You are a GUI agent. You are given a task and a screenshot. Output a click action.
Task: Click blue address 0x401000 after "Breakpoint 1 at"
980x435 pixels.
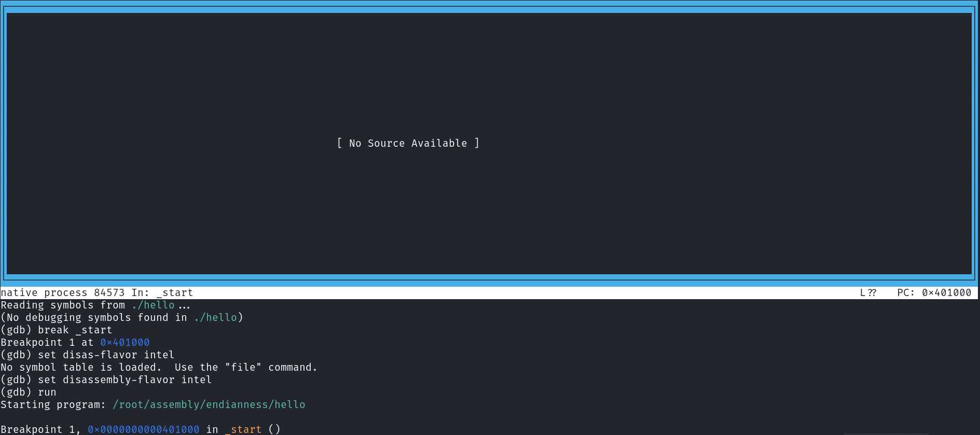pyautogui.click(x=125, y=343)
